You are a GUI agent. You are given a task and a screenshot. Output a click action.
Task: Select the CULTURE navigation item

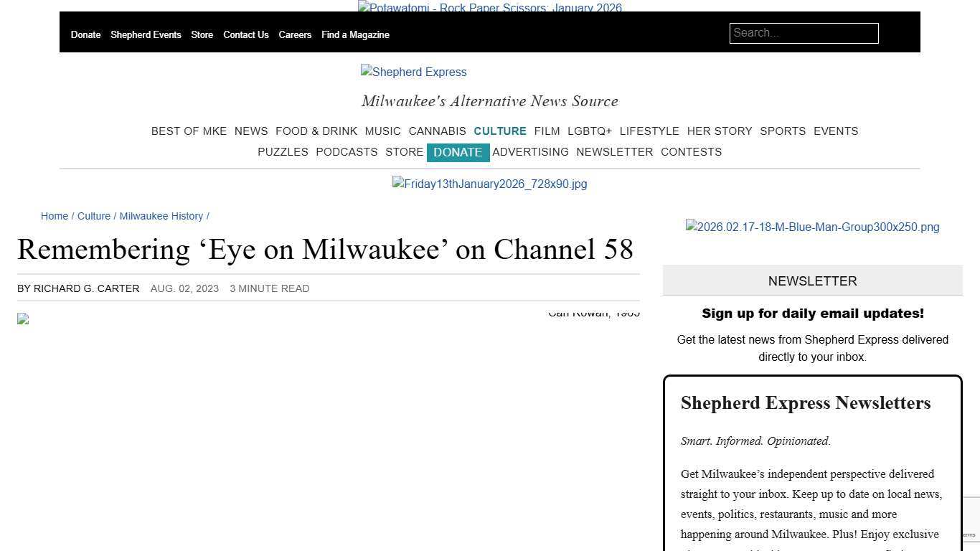coord(499,131)
